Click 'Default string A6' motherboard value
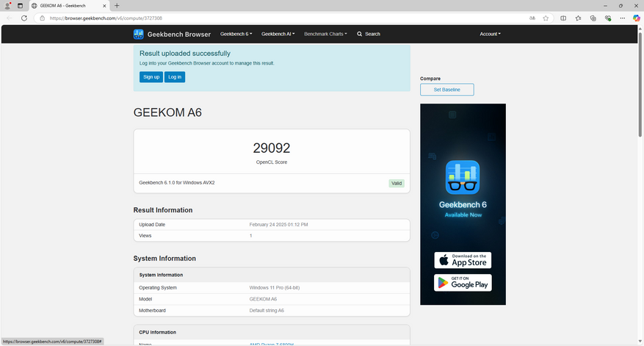The height and width of the screenshot is (346, 644). pos(267,311)
